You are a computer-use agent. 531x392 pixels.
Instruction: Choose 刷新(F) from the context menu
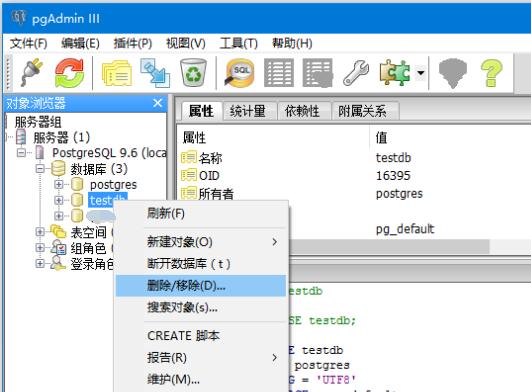[x=201, y=214]
